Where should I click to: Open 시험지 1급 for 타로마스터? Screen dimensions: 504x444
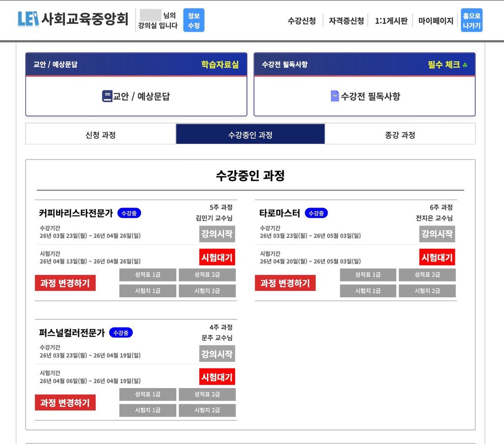(368, 291)
